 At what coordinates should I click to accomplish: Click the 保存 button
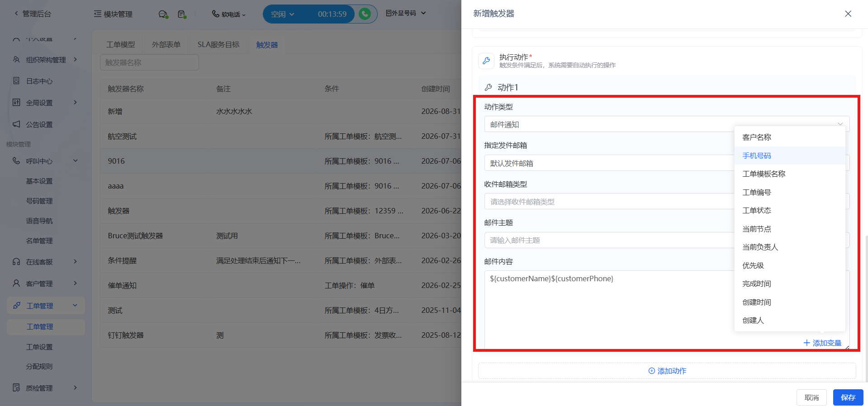pyautogui.click(x=848, y=397)
